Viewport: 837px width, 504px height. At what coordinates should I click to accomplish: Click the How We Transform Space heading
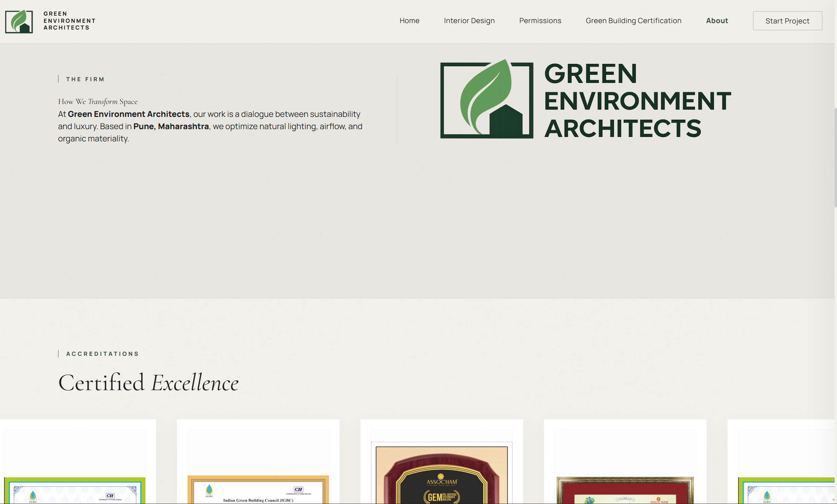click(x=98, y=102)
